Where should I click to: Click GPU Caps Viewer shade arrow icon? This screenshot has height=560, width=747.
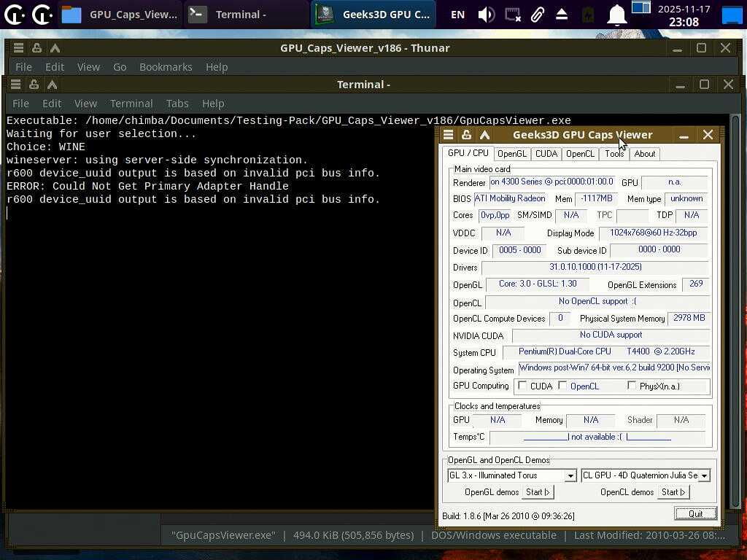click(x=484, y=135)
